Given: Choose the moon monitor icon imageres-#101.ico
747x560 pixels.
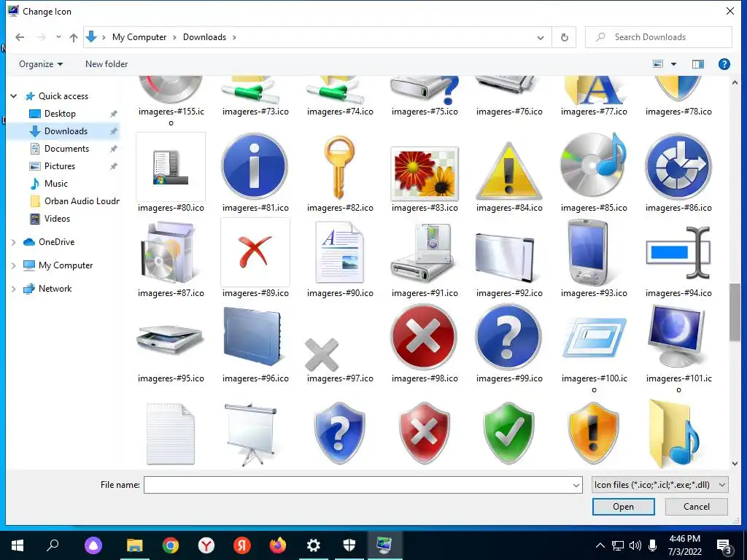Looking at the screenshot, I should (676, 336).
